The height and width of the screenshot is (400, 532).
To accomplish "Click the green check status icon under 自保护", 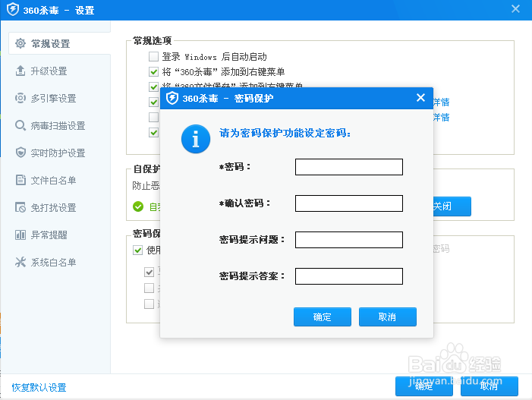I will (x=138, y=206).
